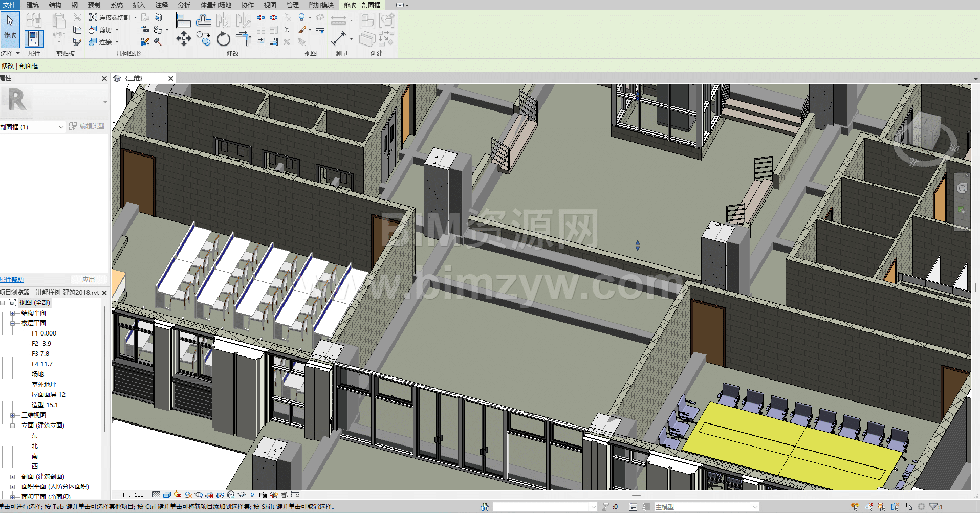The width and height of the screenshot is (980, 513).
Task: Open the 剖面框 type selector dropdown
Action: 61,127
